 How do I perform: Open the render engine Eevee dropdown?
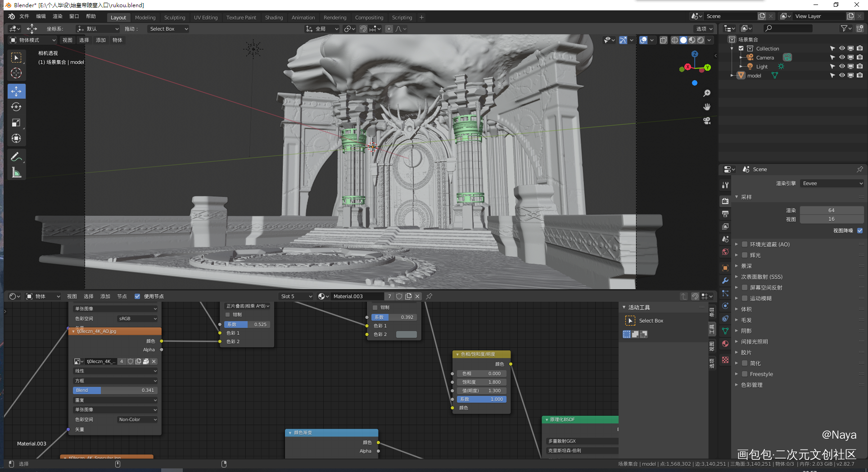(x=832, y=183)
